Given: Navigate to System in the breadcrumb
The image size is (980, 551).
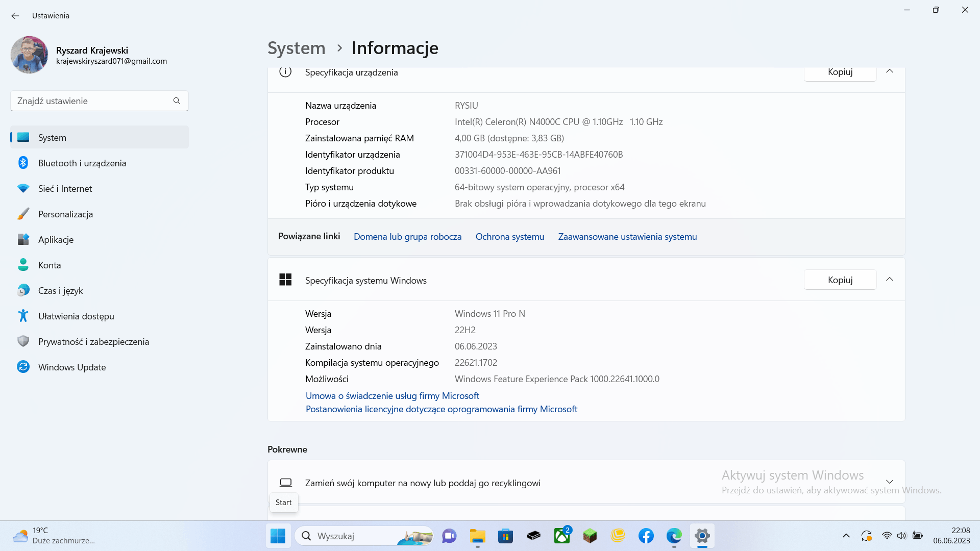Looking at the screenshot, I should (x=297, y=48).
